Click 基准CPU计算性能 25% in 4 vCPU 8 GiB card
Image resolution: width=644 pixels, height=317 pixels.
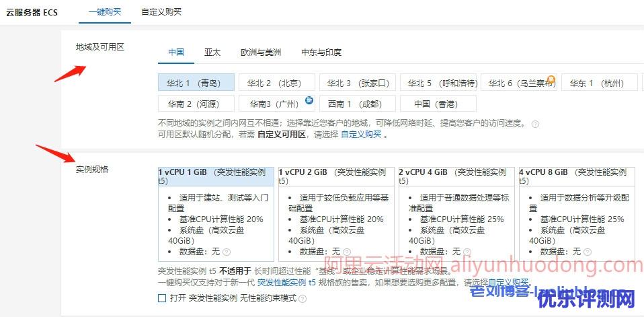(582, 219)
